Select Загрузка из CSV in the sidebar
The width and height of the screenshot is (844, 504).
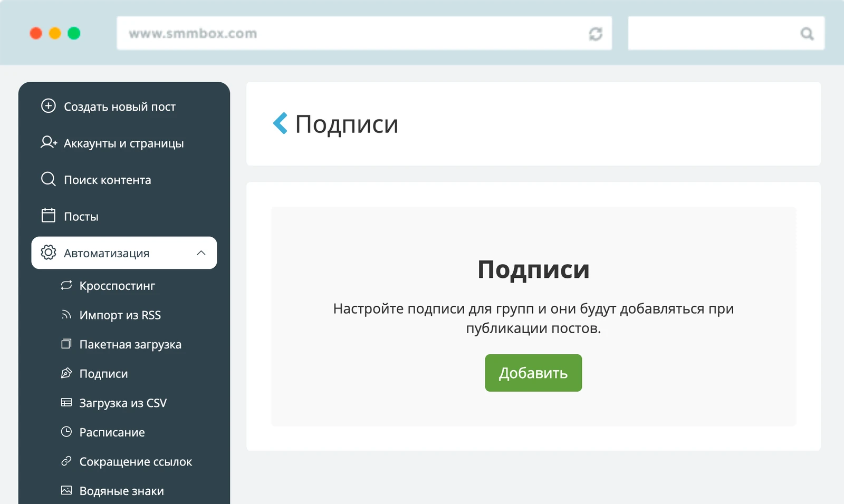[123, 403]
